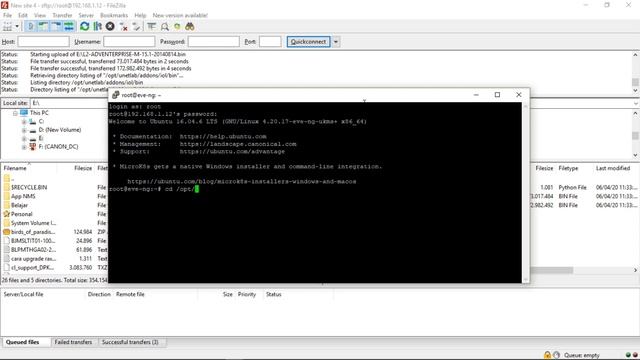Toggle synchronized browsing

177,27
